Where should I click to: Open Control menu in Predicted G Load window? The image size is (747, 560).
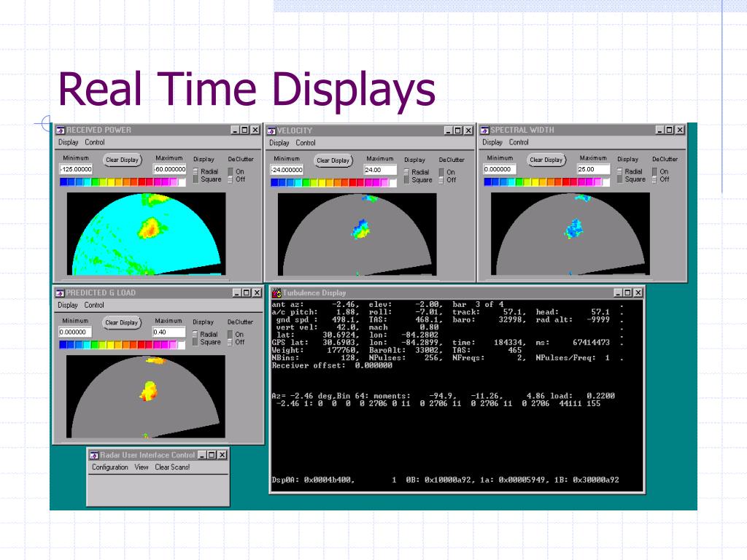coord(94,306)
